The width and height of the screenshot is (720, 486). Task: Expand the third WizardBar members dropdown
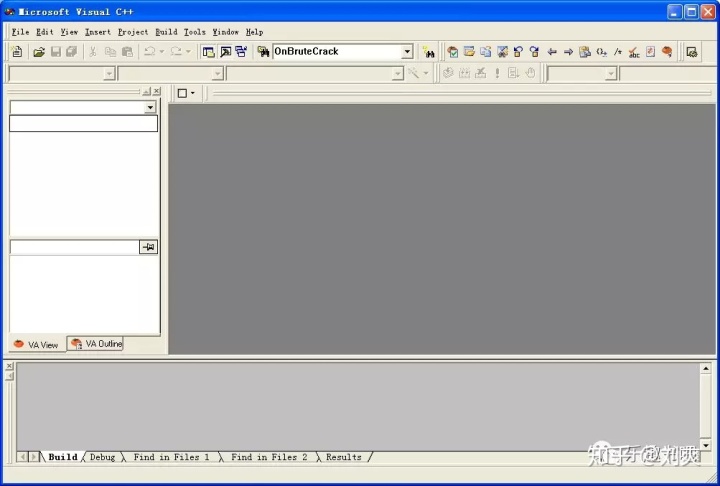(398, 73)
